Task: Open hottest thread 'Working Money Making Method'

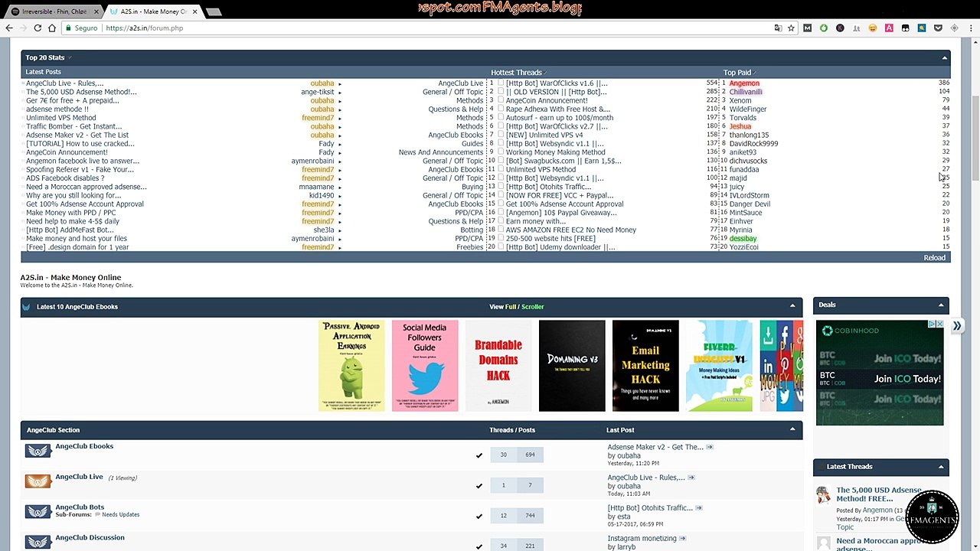Action: click(555, 152)
